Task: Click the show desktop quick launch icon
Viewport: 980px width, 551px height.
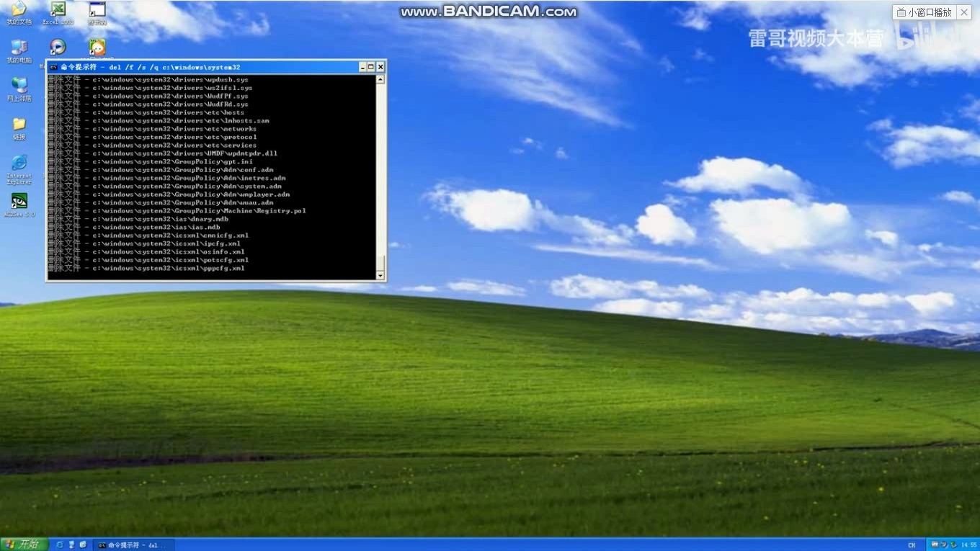Action: point(71,545)
